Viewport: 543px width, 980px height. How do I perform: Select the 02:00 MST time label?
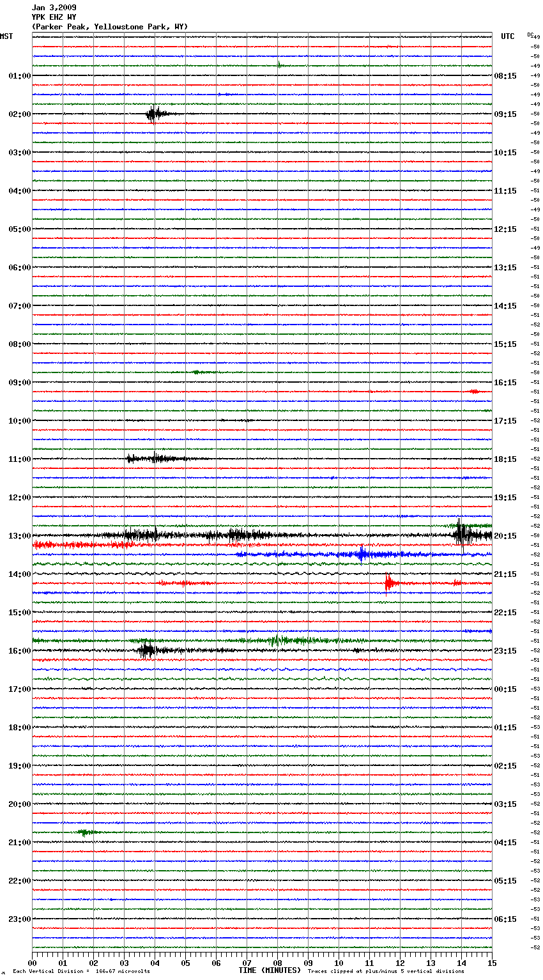20,114
